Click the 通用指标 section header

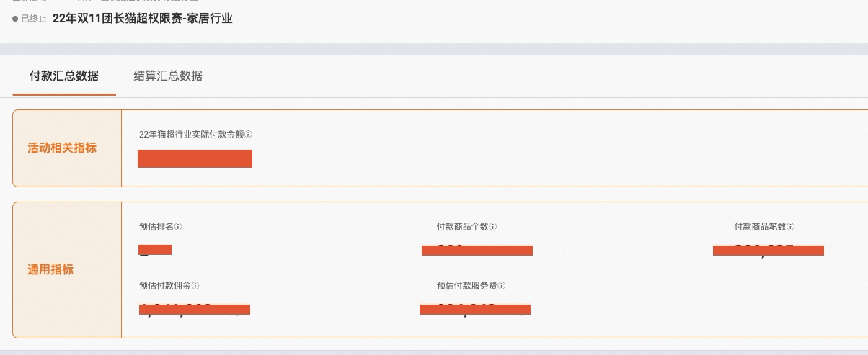click(x=50, y=270)
